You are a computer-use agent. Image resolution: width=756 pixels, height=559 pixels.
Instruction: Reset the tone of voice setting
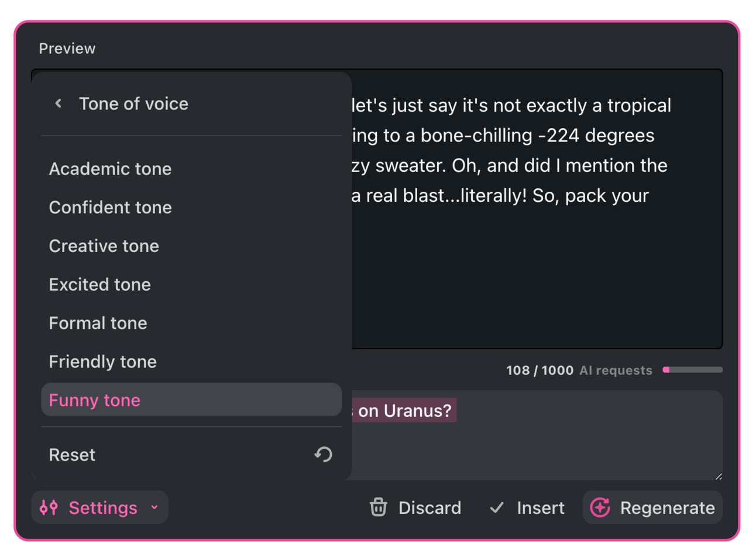[x=191, y=455]
